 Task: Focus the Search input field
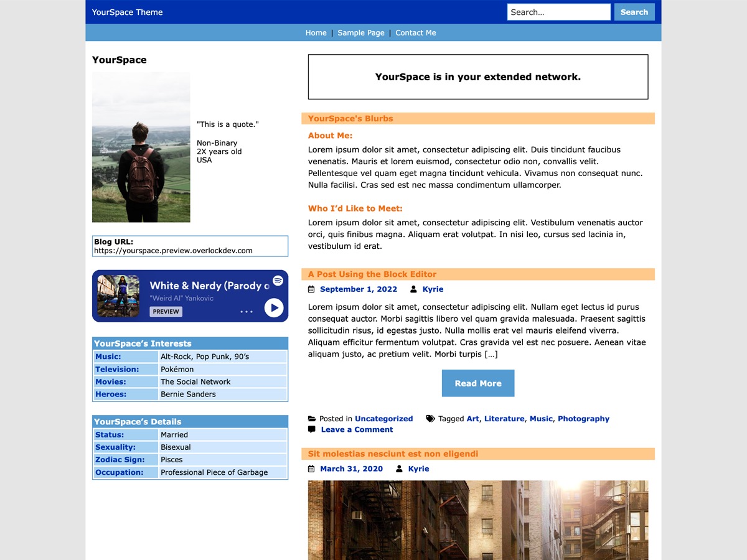(559, 12)
